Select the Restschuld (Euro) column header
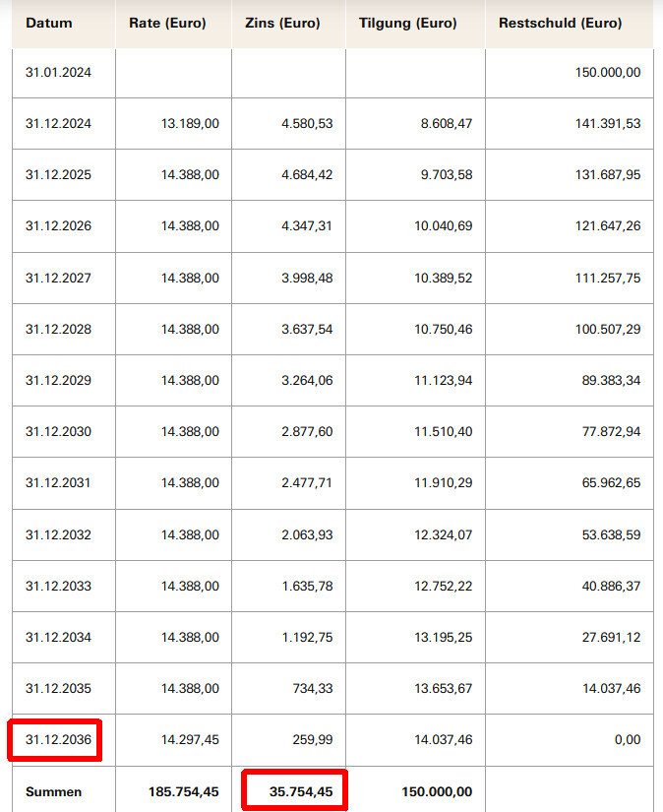 click(561, 23)
